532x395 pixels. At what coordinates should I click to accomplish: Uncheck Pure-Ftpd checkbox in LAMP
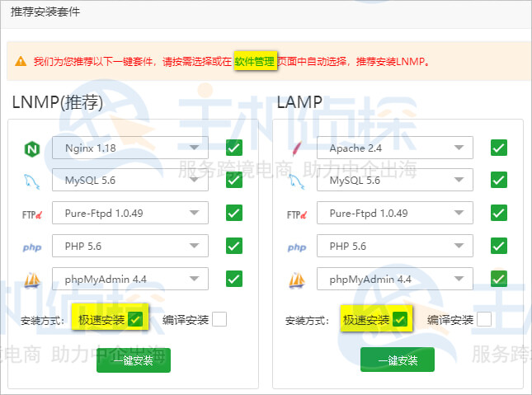click(x=499, y=213)
